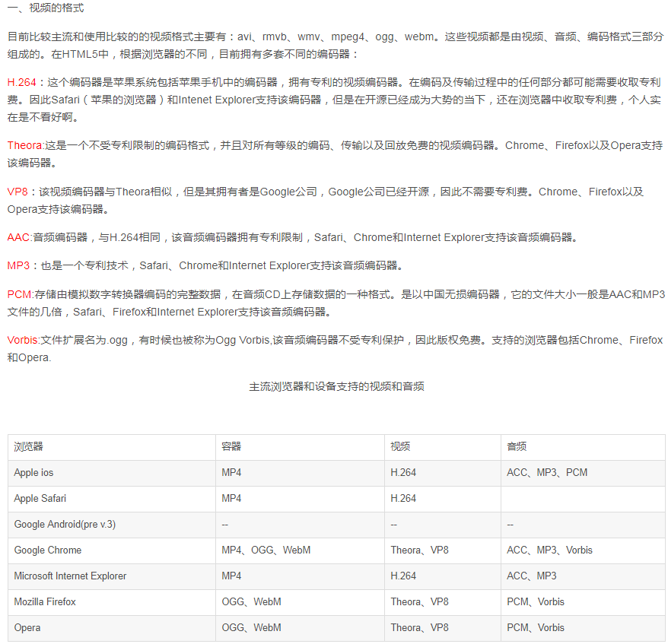Select the red 'Vorbis' codec label
Viewport: 668px width, 644px height.
tap(23, 340)
